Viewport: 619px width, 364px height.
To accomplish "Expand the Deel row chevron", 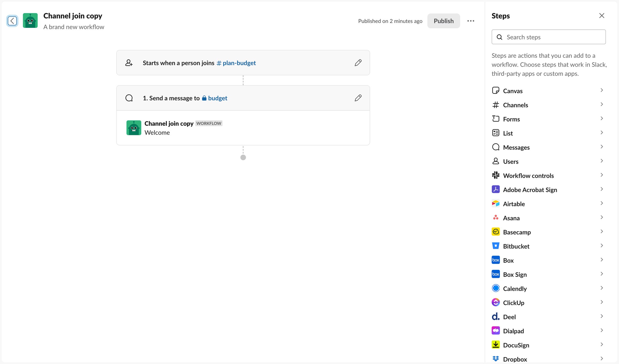I will click(601, 316).
